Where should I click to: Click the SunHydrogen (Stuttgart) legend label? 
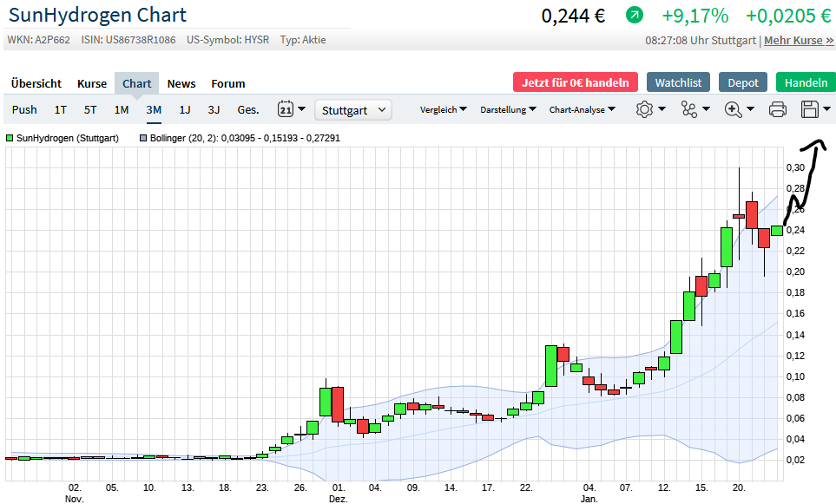click(68, 138)
